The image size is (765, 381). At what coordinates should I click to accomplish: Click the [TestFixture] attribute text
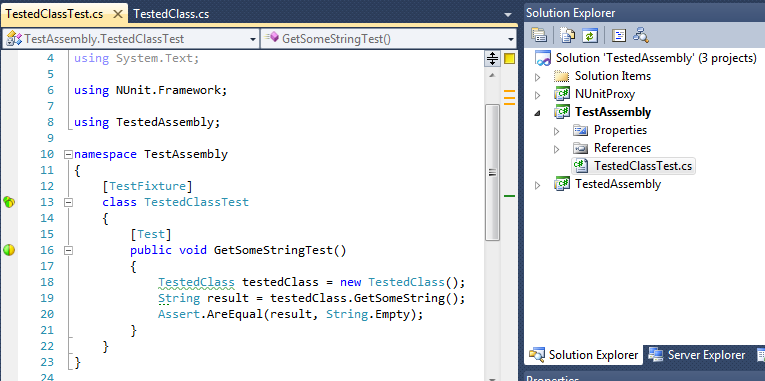147,186
